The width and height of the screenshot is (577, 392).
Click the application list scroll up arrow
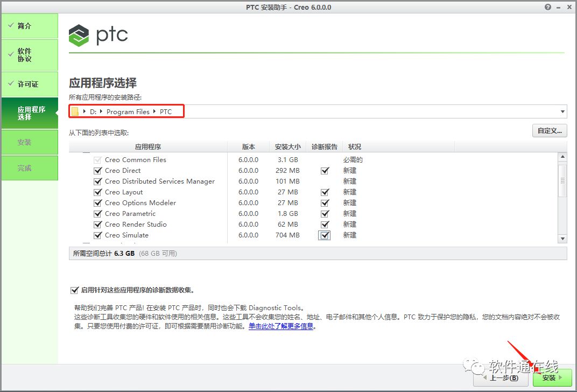coord(562,157)
